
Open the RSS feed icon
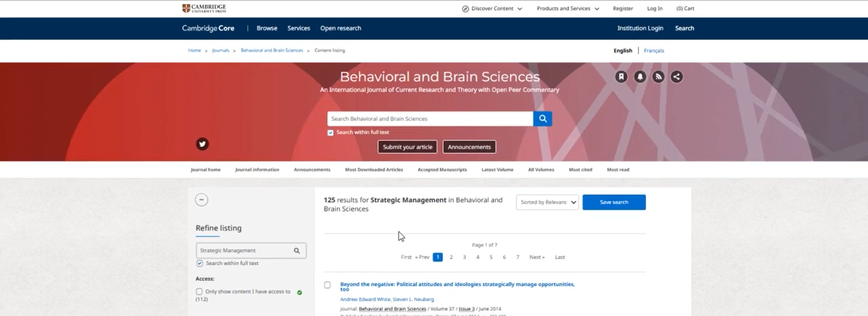click(x=658, y=77)
